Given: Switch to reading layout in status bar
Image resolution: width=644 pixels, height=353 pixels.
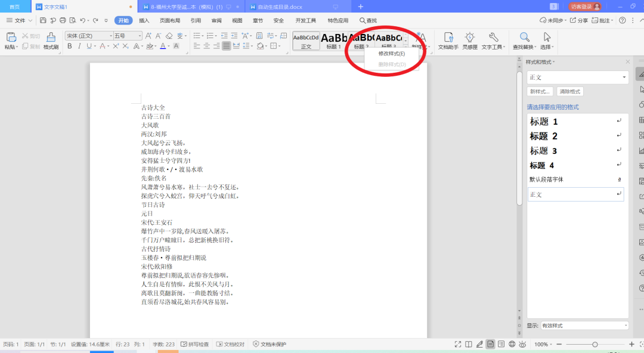Looking at the screenshot, I should pos(469,344).
